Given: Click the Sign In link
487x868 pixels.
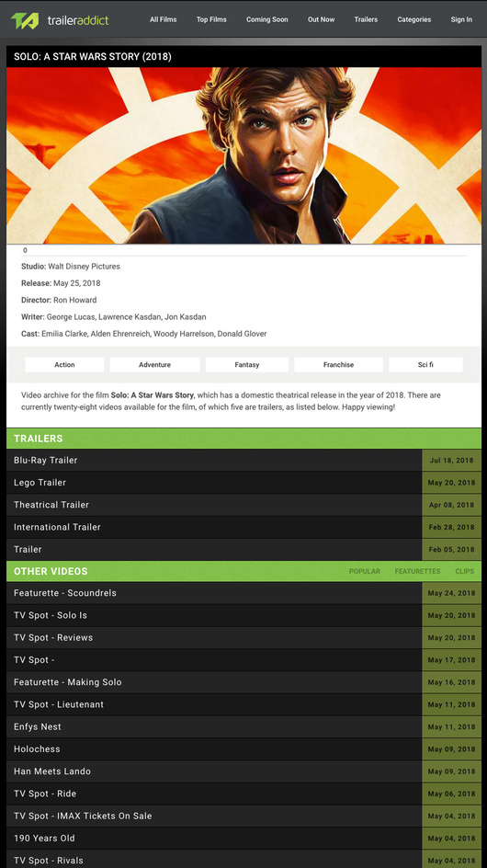Looking at the screenshot, I should pos(461,19).
